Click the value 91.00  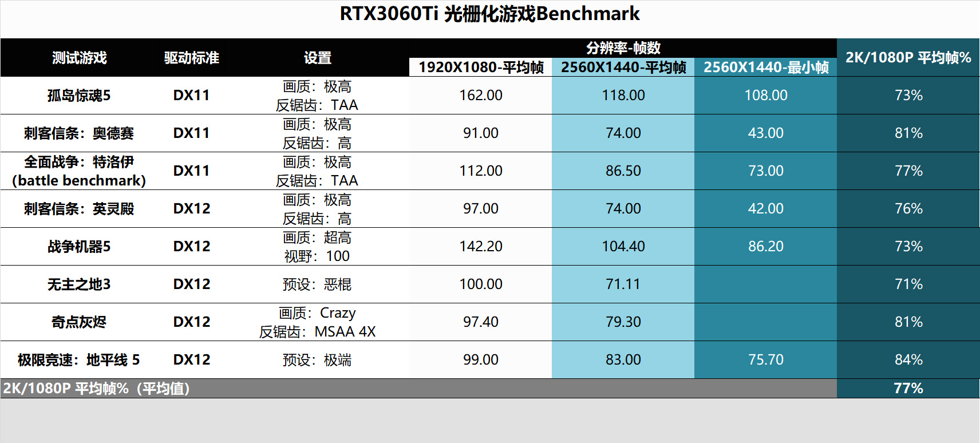481,133
